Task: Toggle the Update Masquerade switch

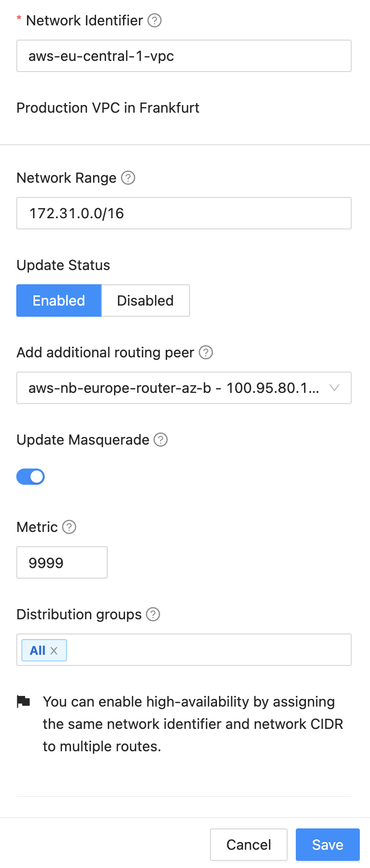Action: pos(30,477)
